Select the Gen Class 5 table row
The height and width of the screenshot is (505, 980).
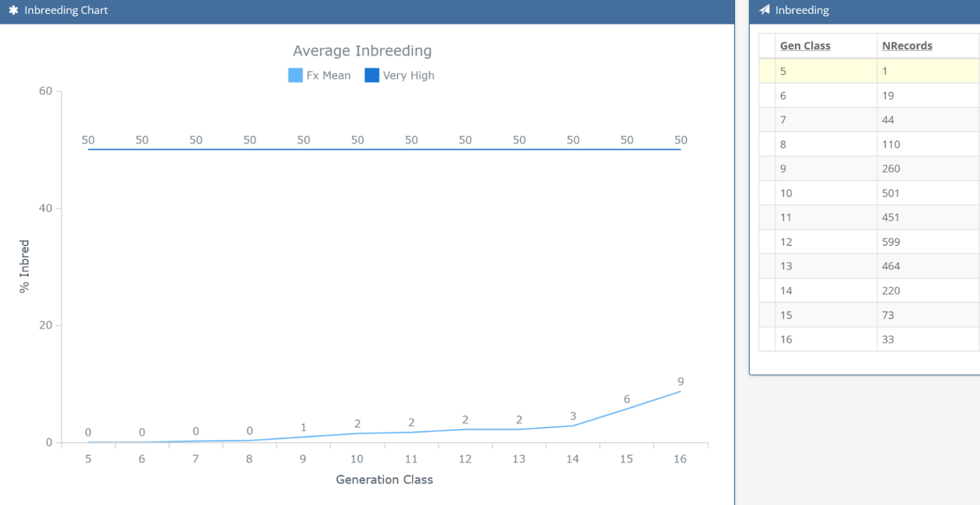click(x=868, y=71)
